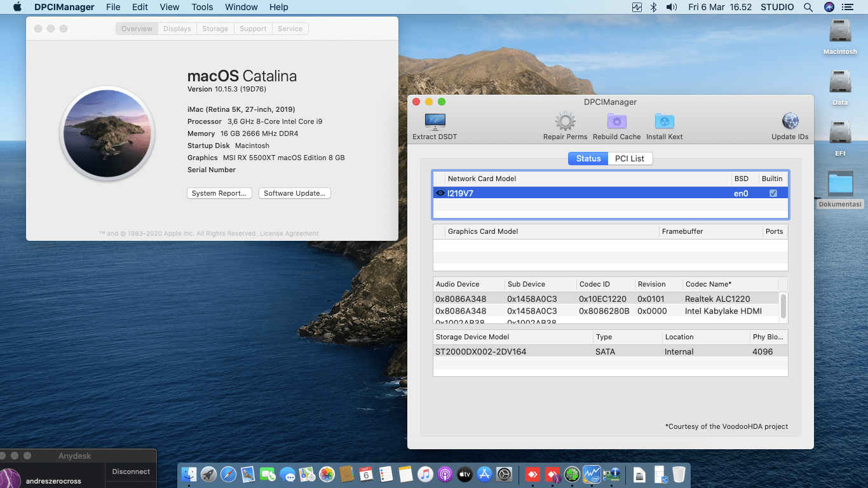Click the Apple menu logo

tap(17, 7)
